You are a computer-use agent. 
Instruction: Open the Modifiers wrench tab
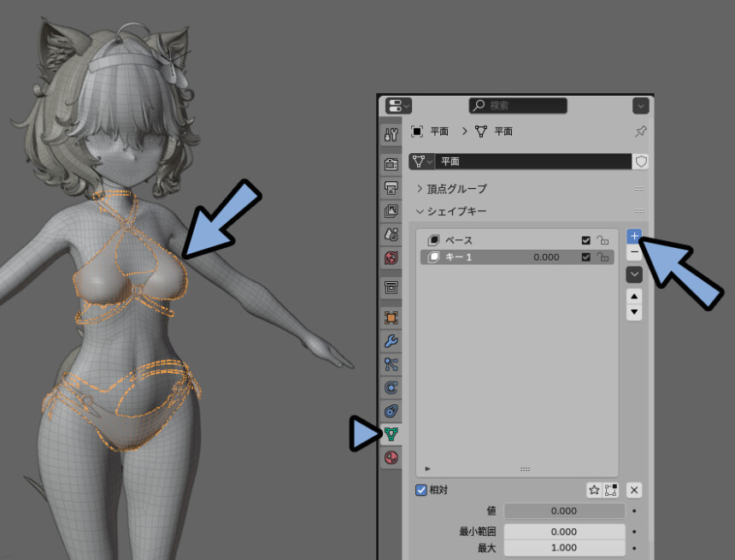[391, 341]
